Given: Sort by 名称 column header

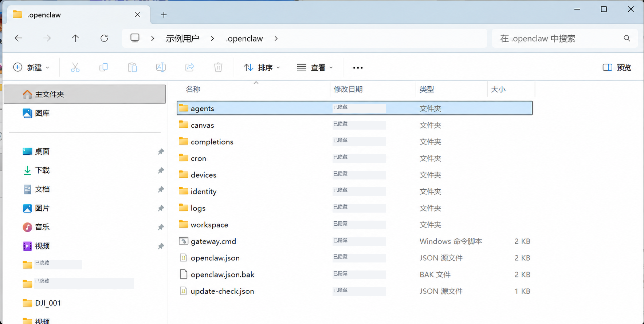Looking at the screenshot, I should point(193,89).
